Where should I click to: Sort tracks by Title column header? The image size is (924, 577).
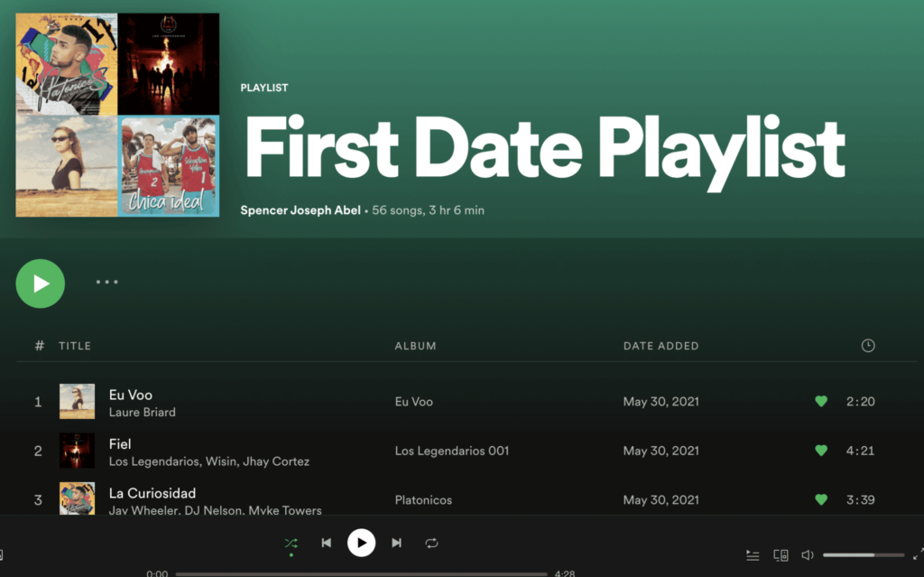[x=75, y=346]
